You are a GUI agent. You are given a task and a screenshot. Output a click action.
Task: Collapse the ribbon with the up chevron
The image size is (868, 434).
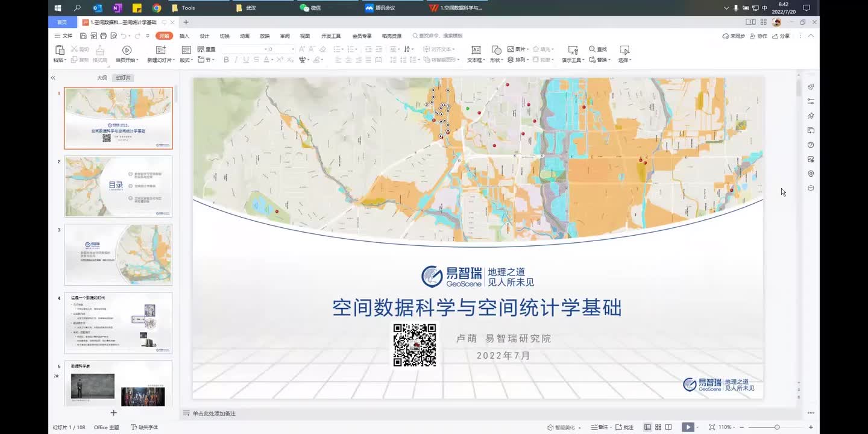(811, 36)
